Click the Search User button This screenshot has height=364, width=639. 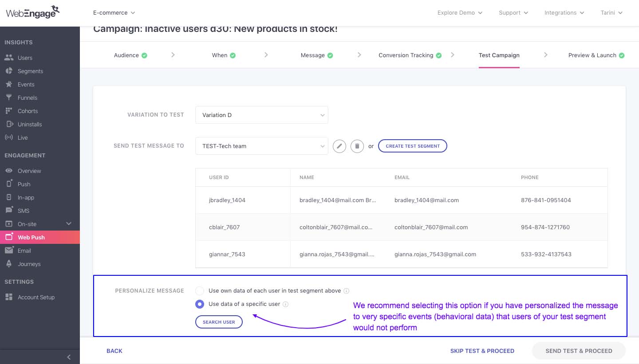[219, 322]
